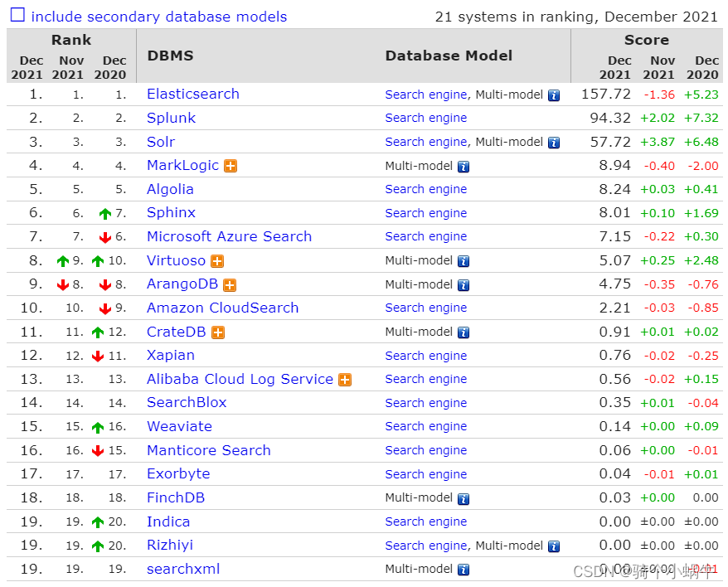Open the Exorbyte DBMS link
728x587 pixels.
coord(179,473)
